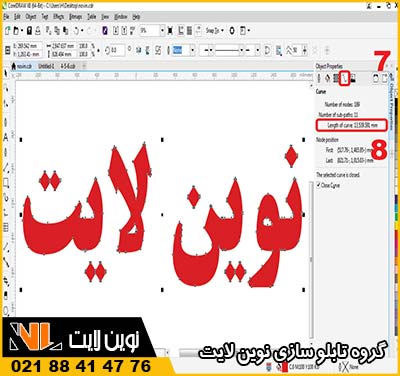Open the Curve properties tab icon

point(344,79)
